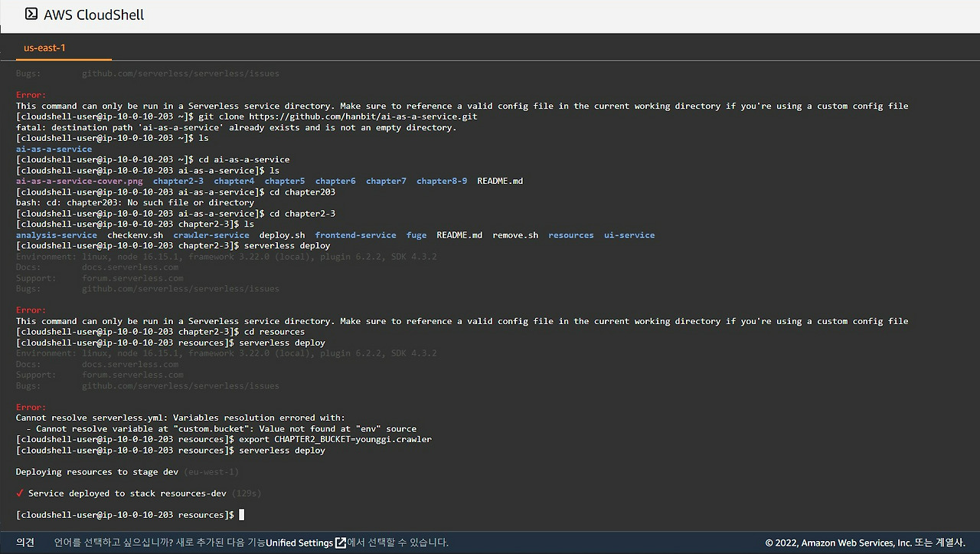
Task: Click the Deploying resources to stage dev line
Action: pos(97,472)
